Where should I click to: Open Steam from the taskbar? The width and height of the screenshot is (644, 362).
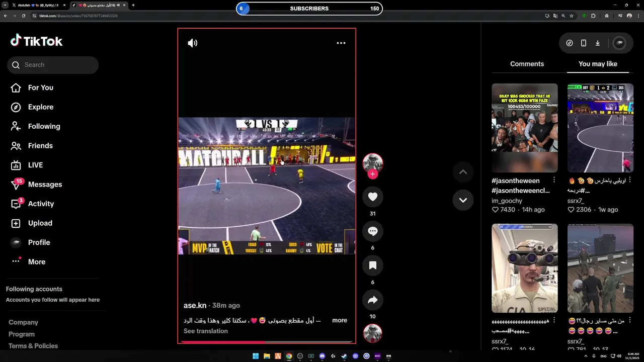click(344, 356)
